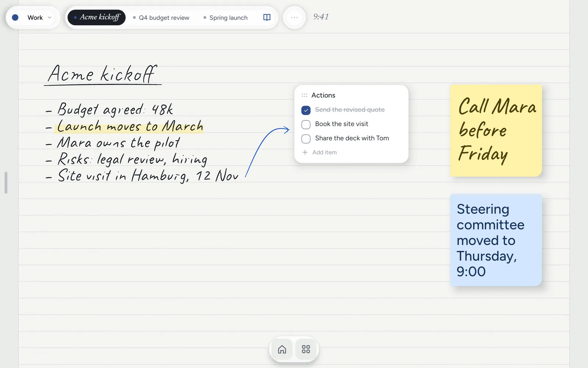Click the 'Actions' card title
Viewport: 588px width, 368px height.
click(323, 95)
